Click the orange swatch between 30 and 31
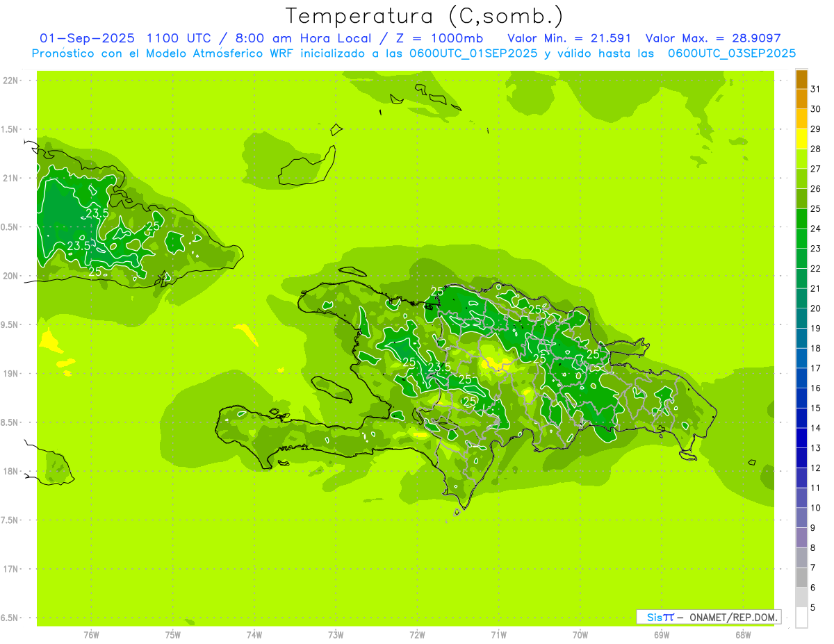The width and height of the screenshot is (834, 644). pyautogui.click(x=801, y=99)
